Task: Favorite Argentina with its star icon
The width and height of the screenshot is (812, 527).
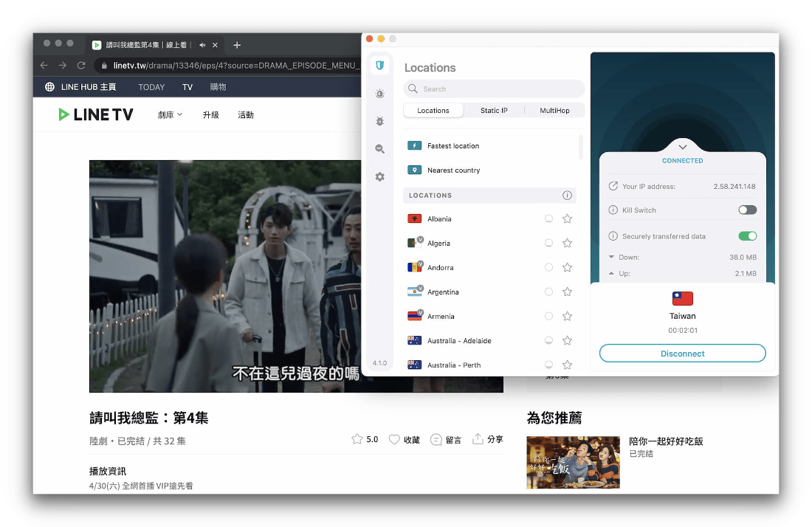Action: [x=567, y=292]
